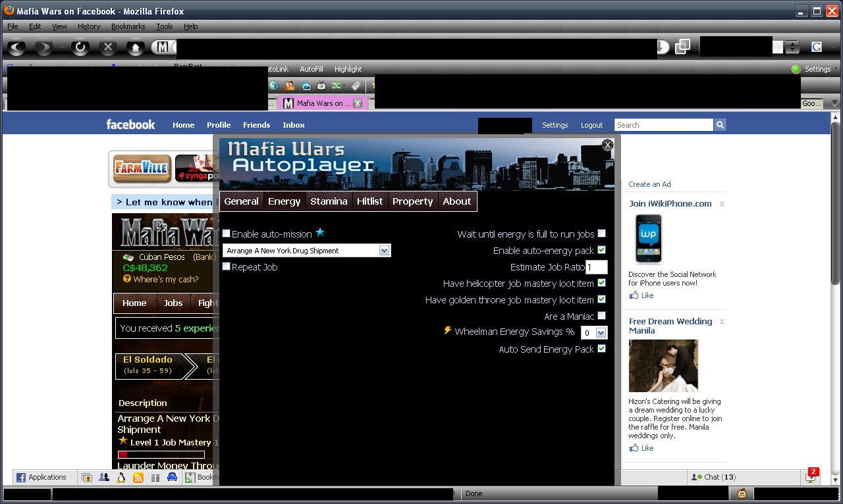This screenshot has height=504, width=843.
Task: Click the Facebook Logout link
Action: point(591,125)
